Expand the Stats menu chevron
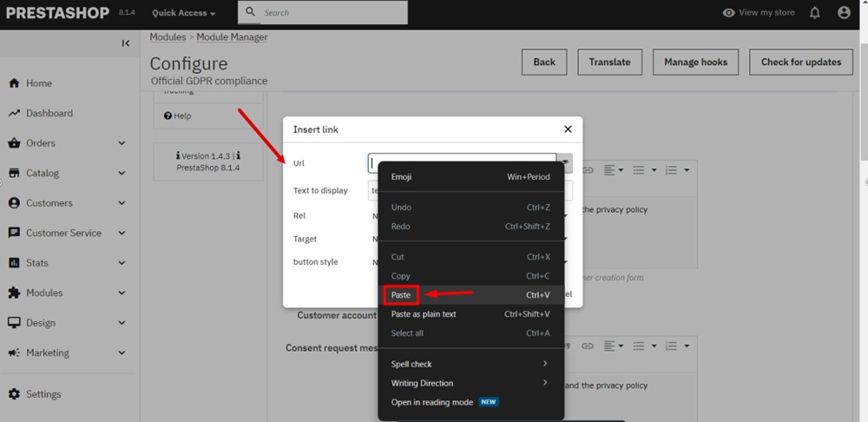 point(122,262)
